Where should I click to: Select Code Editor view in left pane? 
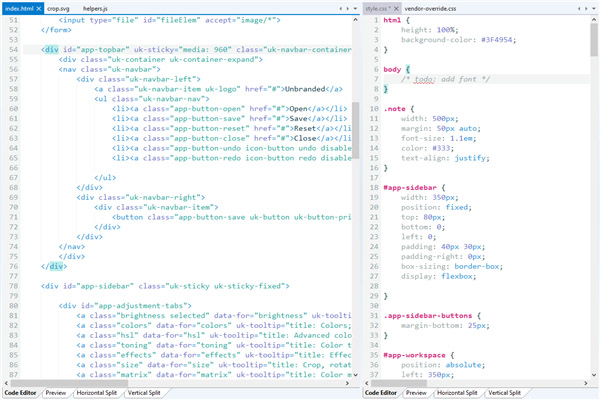[20, 393]
